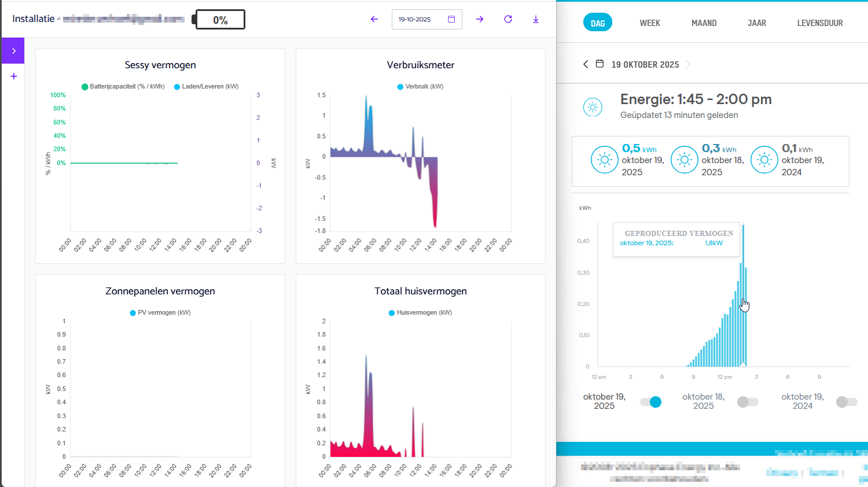
Task: Go to next day with right arrow
Action: pyautogui.click(x=480, y=19)
